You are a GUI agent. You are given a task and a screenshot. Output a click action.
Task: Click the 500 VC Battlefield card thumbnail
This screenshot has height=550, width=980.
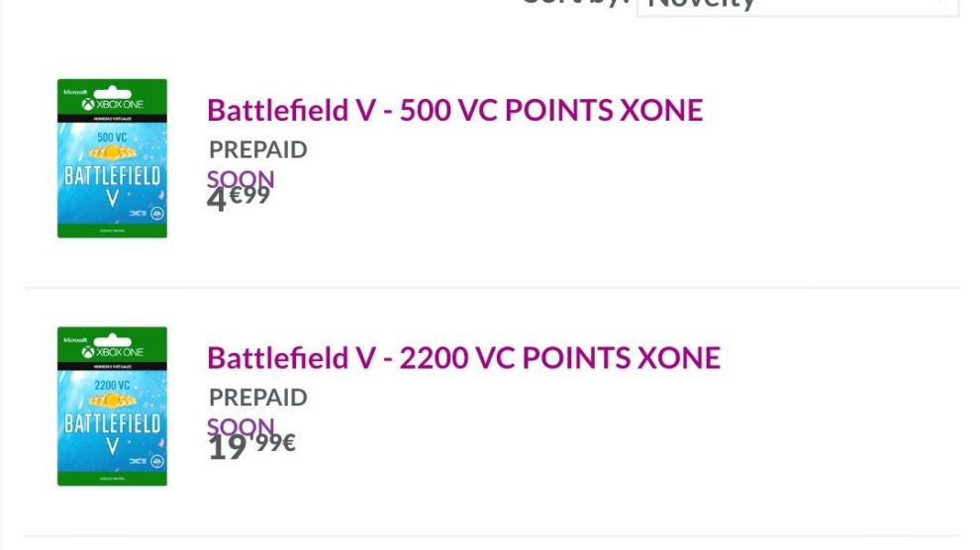pyautogui.click(x=112, y=158)
